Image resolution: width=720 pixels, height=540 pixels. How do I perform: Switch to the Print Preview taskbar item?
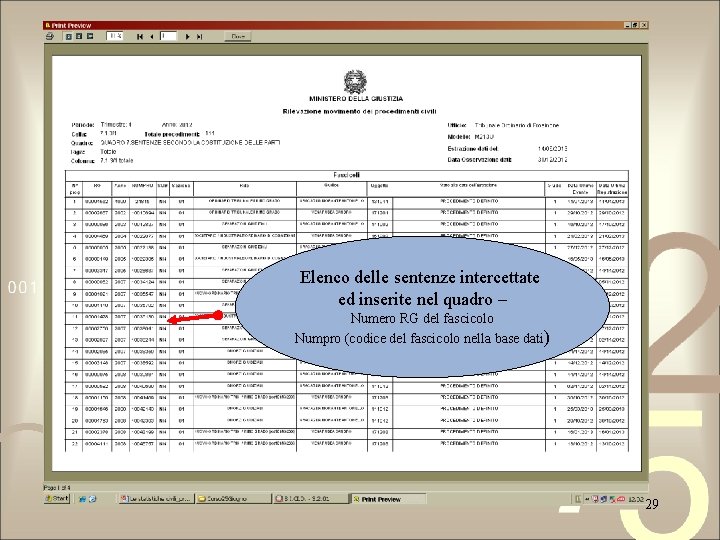point(388,499)
